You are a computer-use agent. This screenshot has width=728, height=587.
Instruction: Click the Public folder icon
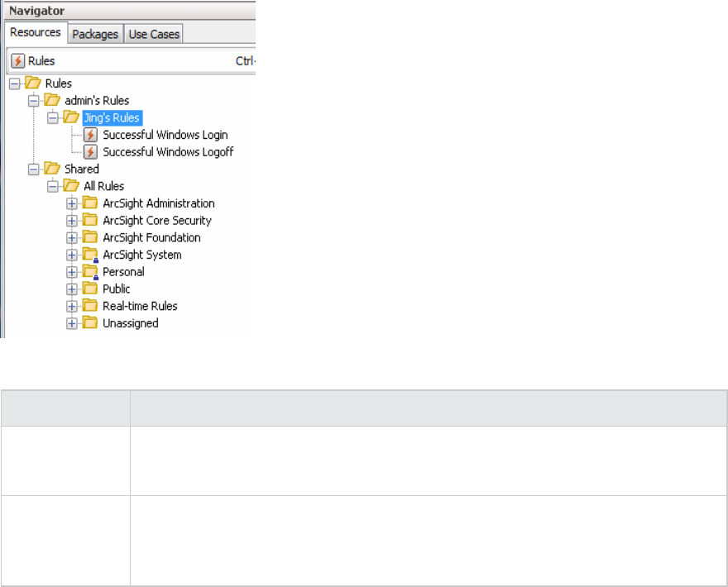click(x=90, y=289)
